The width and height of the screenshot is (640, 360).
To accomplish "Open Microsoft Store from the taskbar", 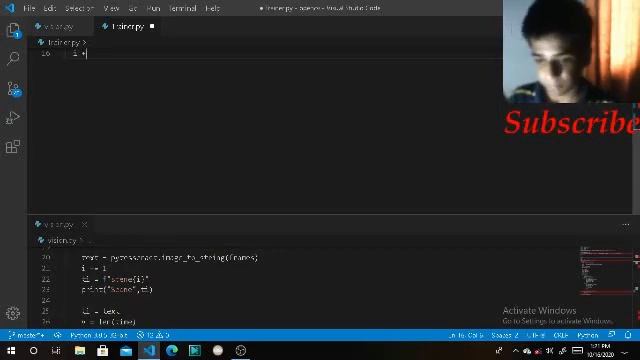I will coord(102,351).
